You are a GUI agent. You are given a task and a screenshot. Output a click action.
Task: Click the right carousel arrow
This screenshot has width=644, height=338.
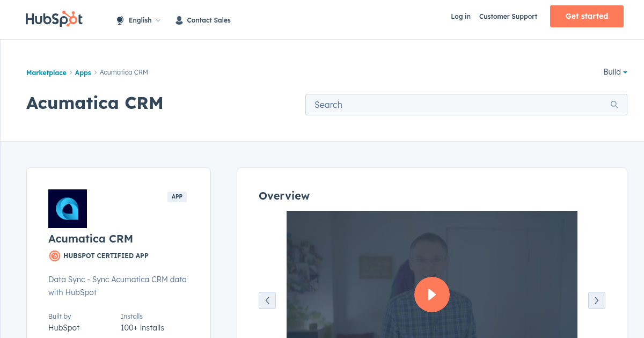(596, 300)
